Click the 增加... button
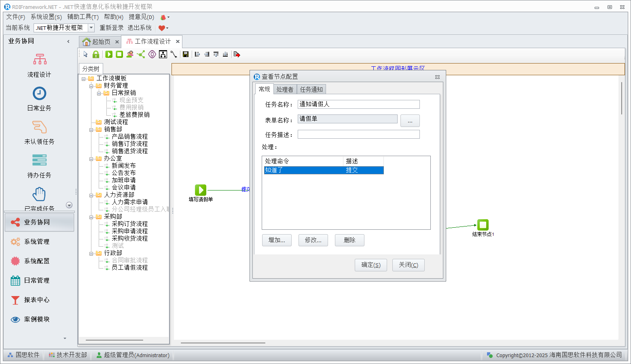 [x=277, y=240]
